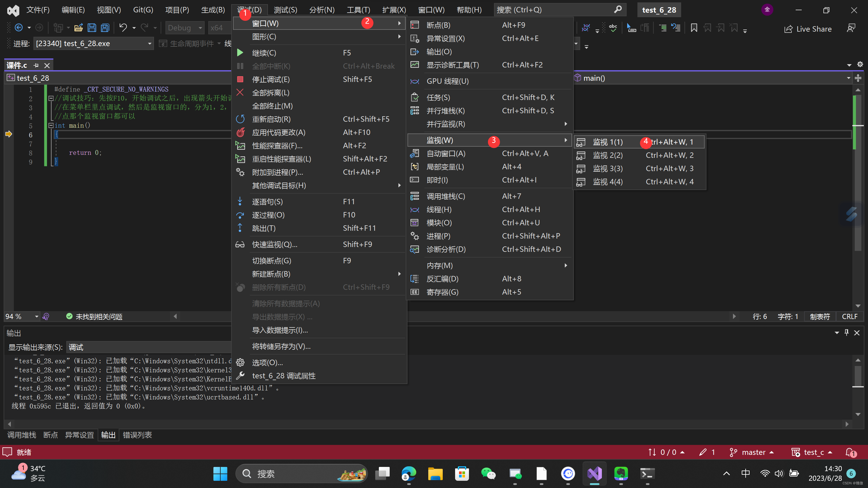868x488 pixels.
Task: Open 自动窗口(A) autos window
Action: (490, 154)
